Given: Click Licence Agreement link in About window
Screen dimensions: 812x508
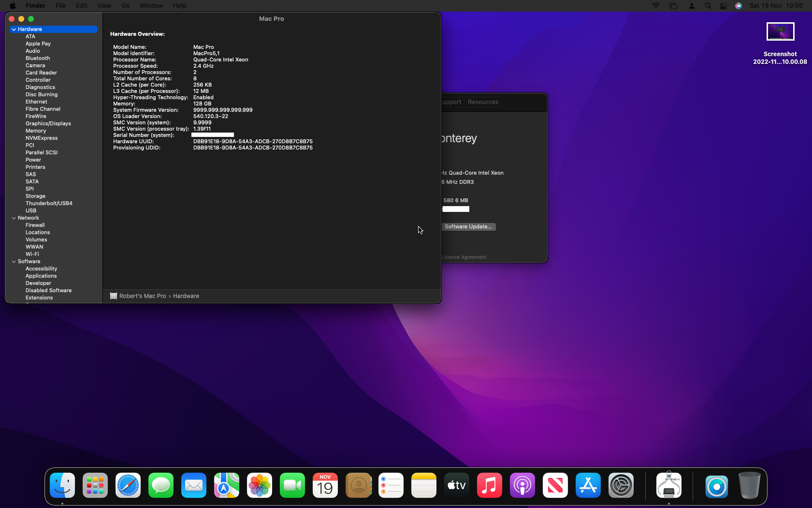Looking at the screenshot, I should [464, 257].
